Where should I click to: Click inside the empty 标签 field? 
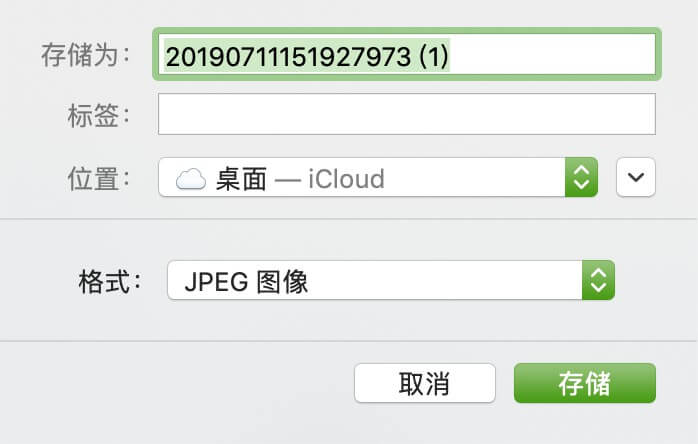[x=407, y=114]
